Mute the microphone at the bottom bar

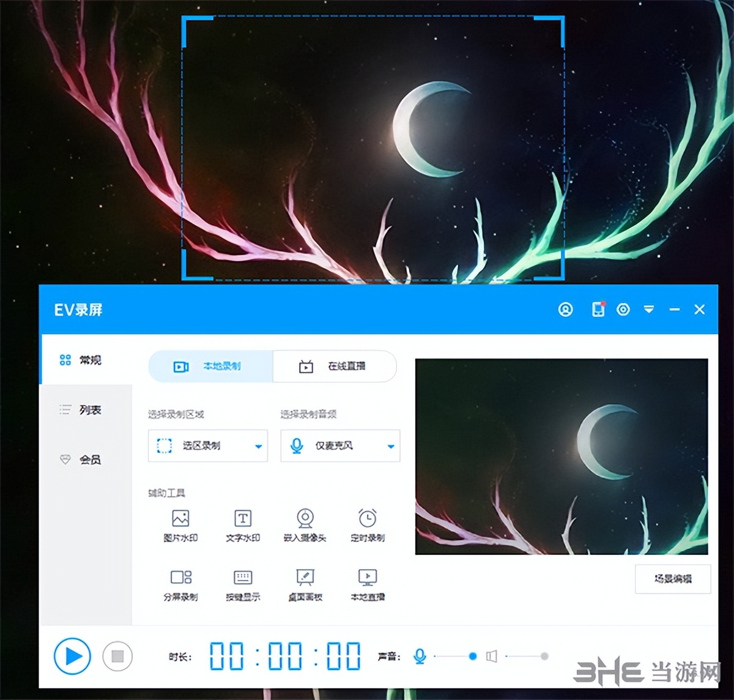pyautogui.click(x=419, y=656)
